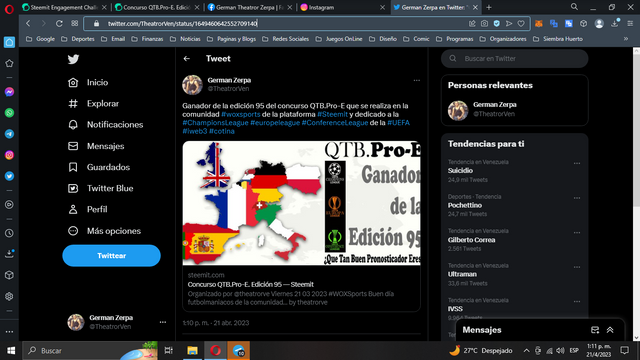Open options for Suicidio trend

pos(577,163)
